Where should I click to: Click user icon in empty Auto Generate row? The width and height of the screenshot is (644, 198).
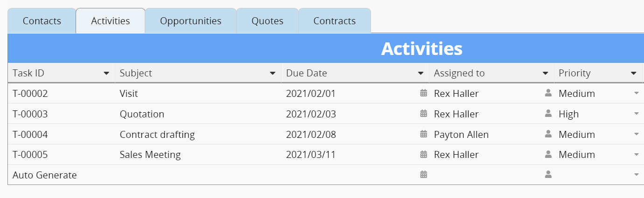point(548,175)
